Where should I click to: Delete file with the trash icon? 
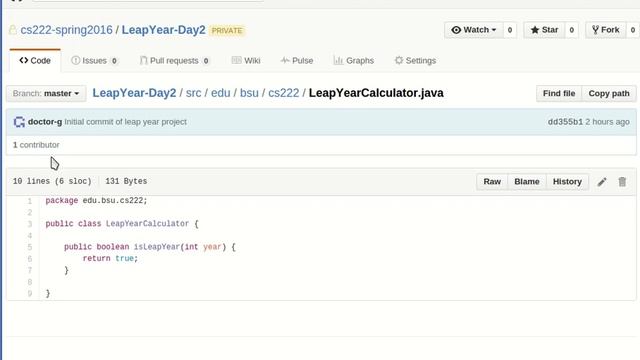622,182
